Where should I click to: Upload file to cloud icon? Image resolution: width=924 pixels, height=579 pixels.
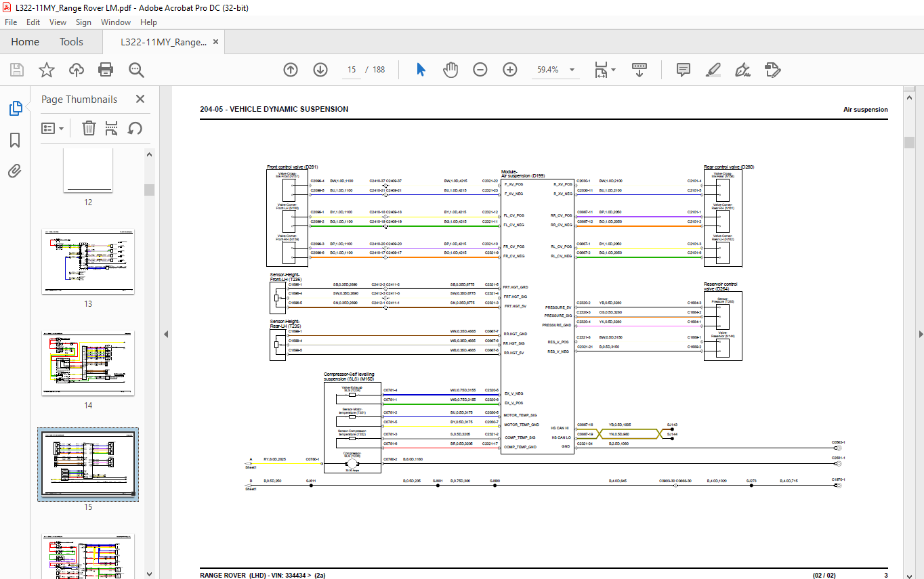[x=77, y=70]
